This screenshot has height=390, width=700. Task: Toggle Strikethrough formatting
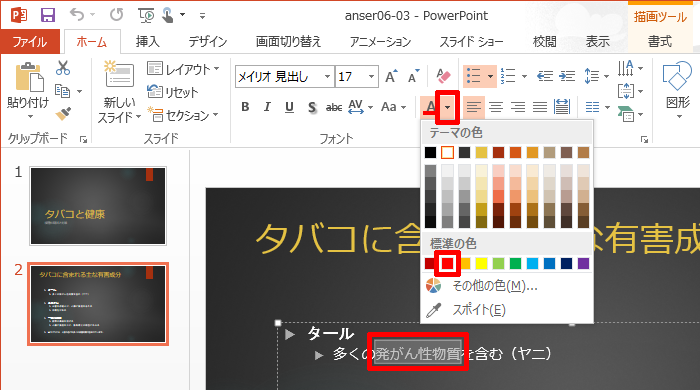coord(334,107)
